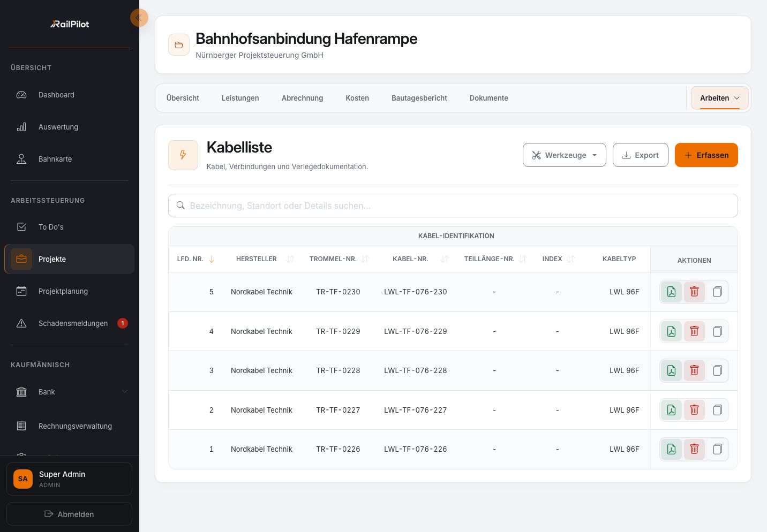Click Nordkabel Technik in row 4

[261, 331]
